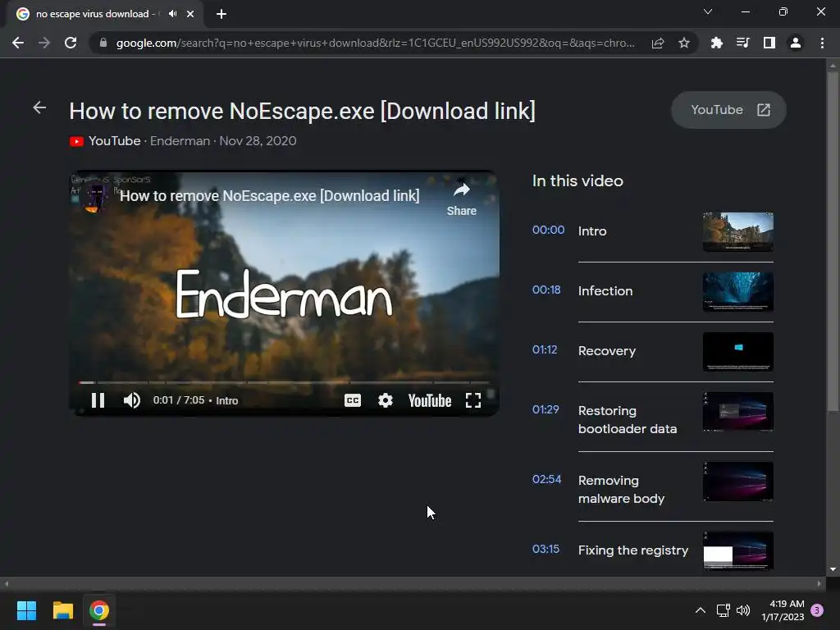Click the Infection chapter thumbnail
The height and width of the screenshot is (630, 840).
tap(737, 291)
